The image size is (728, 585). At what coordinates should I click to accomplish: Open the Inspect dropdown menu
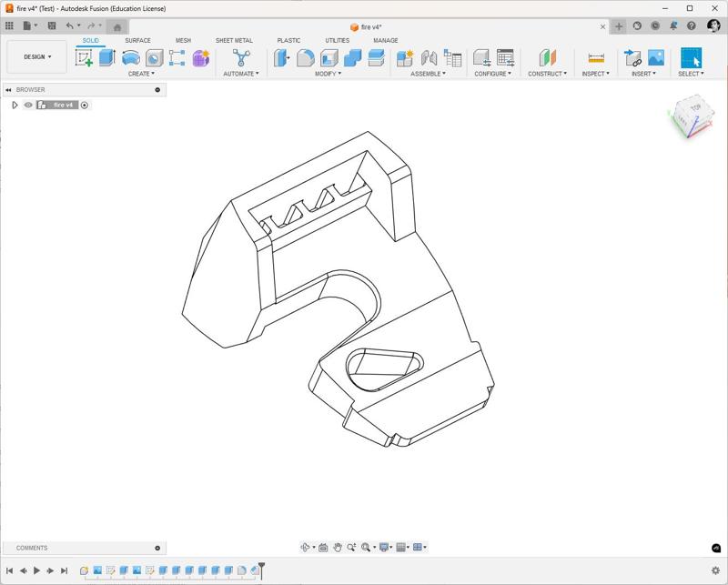coord(596,74)
